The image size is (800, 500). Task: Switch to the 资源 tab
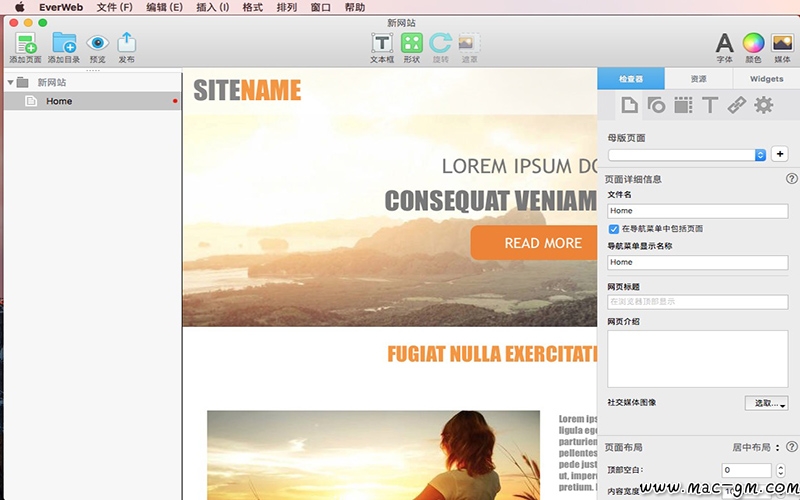(x=698, y=79)
